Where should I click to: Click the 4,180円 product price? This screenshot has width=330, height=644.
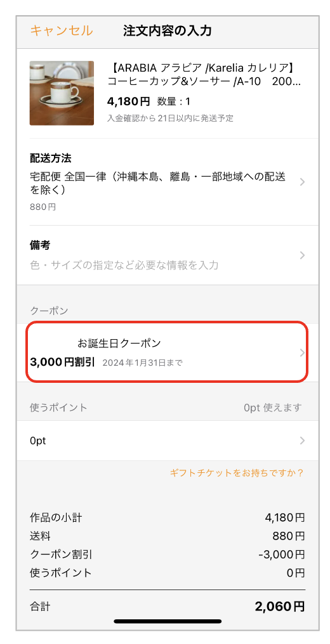129,101
